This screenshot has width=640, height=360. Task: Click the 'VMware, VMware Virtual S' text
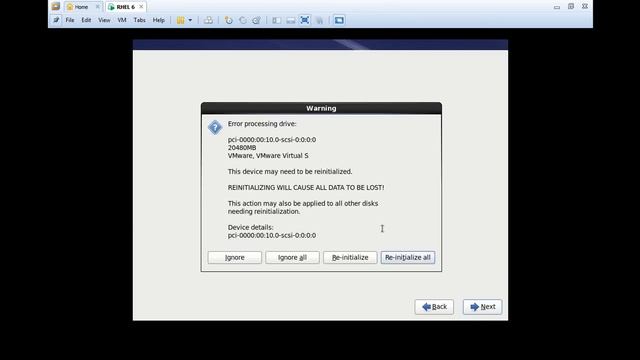(268, 156)
